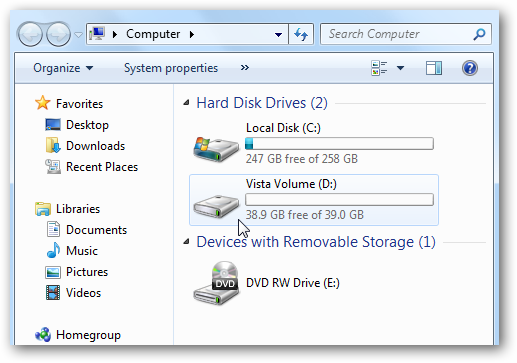Click the Homegroup icon
The width and height of the screenshot is (517, 363).
point(43,334)
